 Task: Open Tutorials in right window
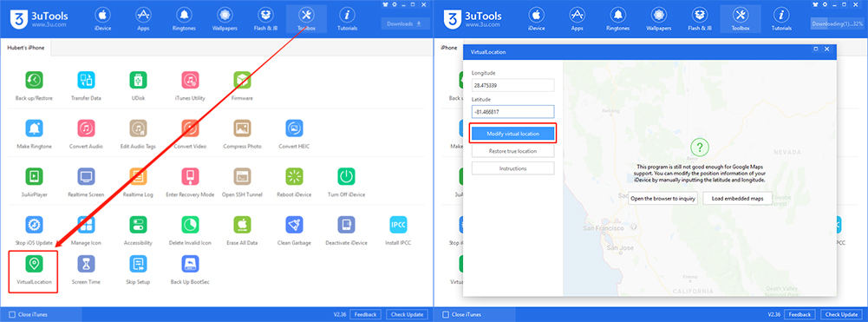[x=781, y=19]
